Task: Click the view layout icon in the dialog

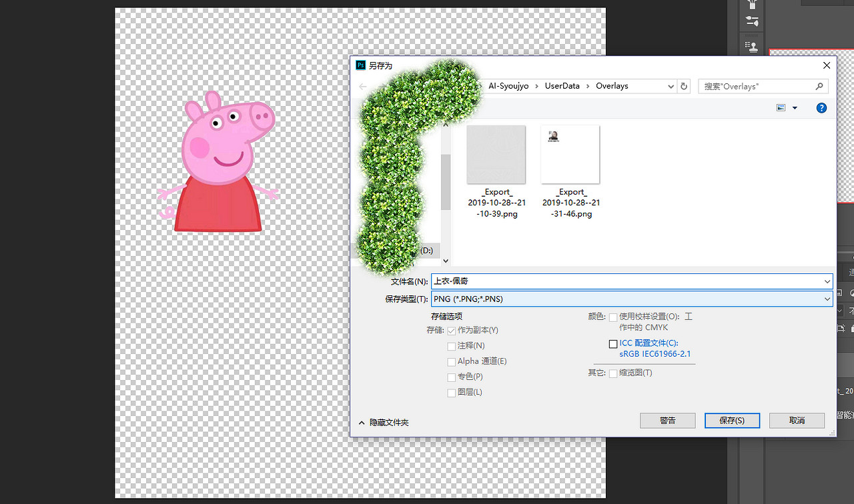Action: click(x=781, y=107)
